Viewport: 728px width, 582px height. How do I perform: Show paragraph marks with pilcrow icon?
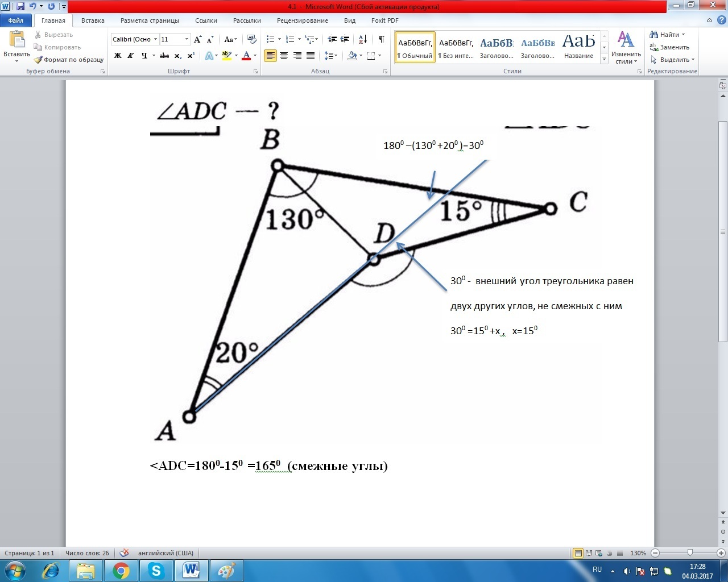[x=381, y=39]
